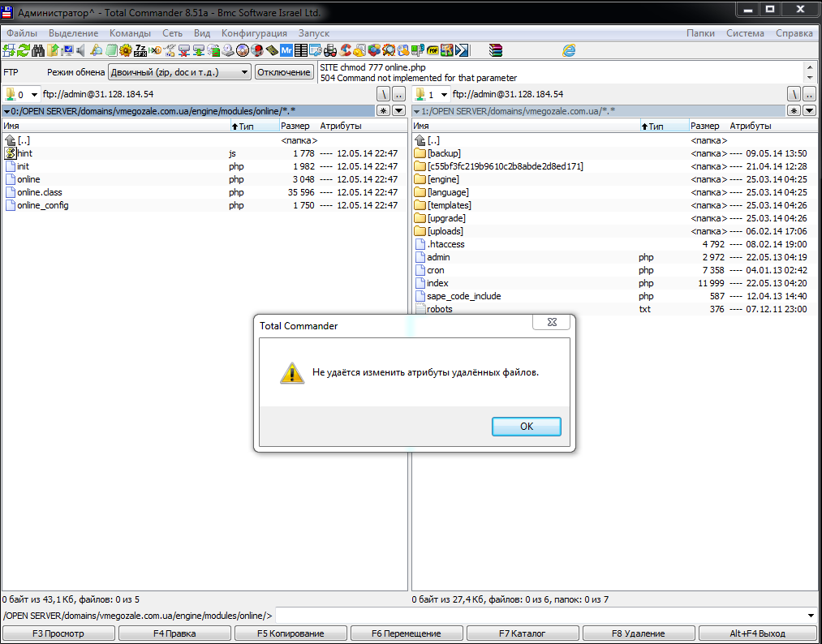This screenshot has height=644, width=822.
Task: Launch Internet Explorer from the toolbar
Action: point(570,50)
